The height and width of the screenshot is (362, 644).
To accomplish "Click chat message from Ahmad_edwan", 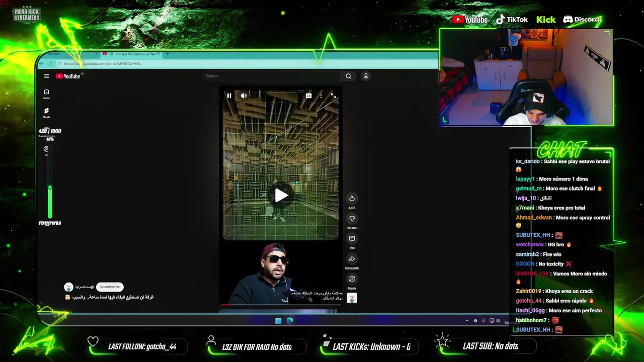I will click(x=562, y=221).
